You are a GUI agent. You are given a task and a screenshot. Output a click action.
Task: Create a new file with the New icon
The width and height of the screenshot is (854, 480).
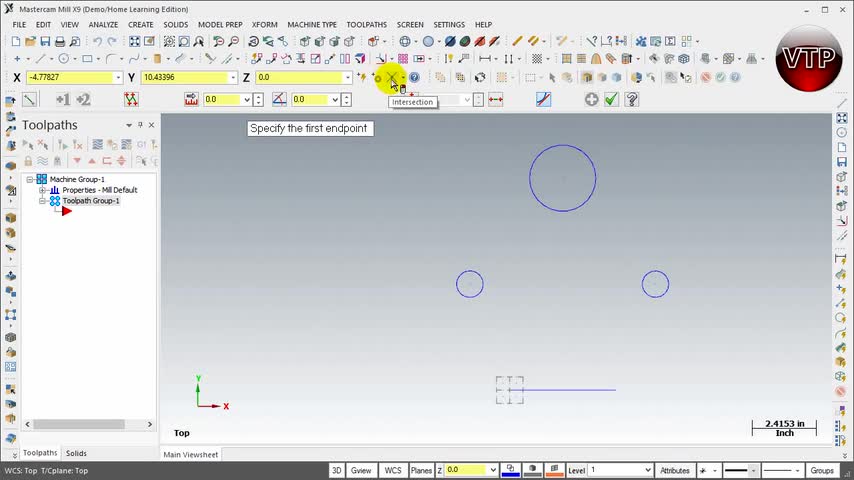(x=16, y=41)
